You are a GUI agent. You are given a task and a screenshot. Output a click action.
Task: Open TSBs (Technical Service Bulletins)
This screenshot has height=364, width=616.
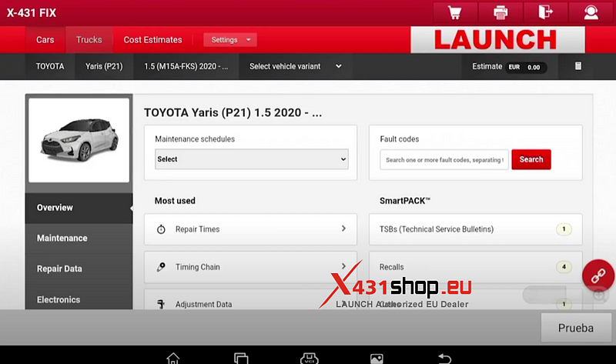pos(475,229)
